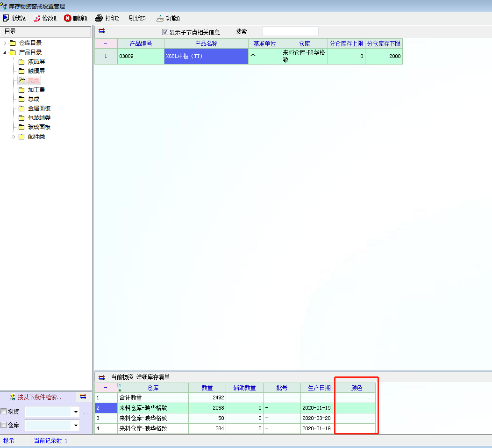The image size is (492, 448).
Task: Click the arrows icon beside 当前物资 label
Action: (102, 377)
